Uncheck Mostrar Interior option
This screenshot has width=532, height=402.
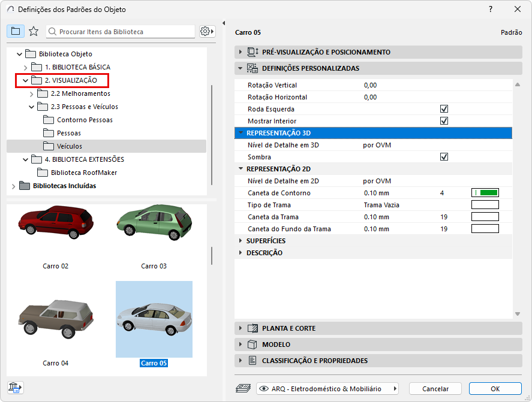point(444,121)
